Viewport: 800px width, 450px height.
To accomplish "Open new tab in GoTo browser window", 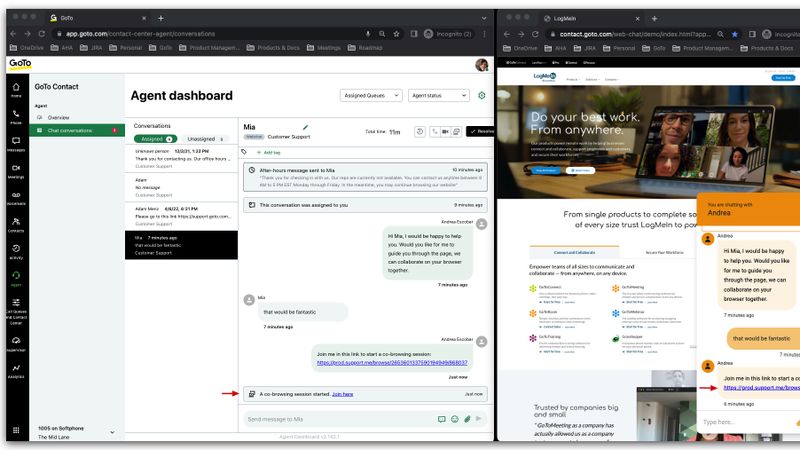I will [x=161, y=18].
